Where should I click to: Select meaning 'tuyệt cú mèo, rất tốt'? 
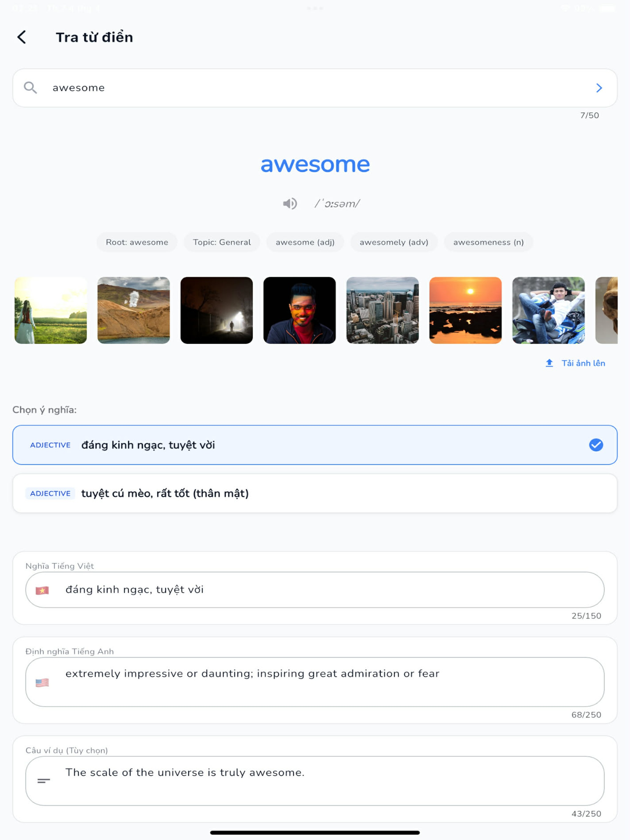315,493
